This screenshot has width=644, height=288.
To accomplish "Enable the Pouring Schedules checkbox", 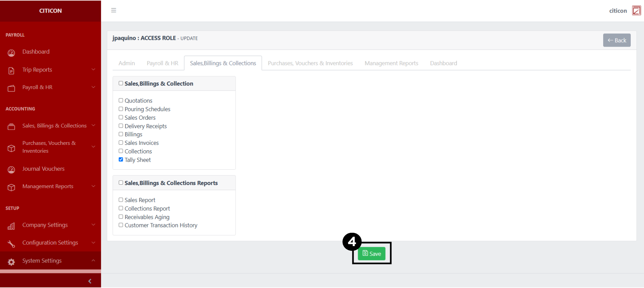I will pos(121,109).
